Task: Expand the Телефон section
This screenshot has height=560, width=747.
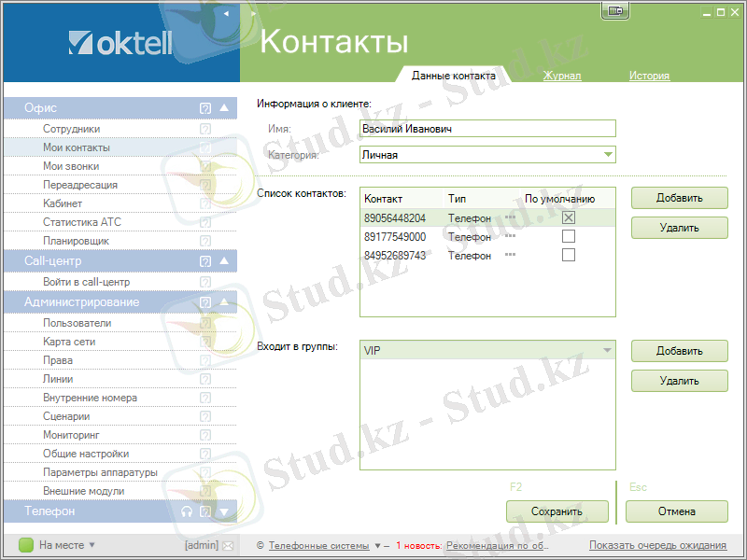Action: tap(223, 511)
